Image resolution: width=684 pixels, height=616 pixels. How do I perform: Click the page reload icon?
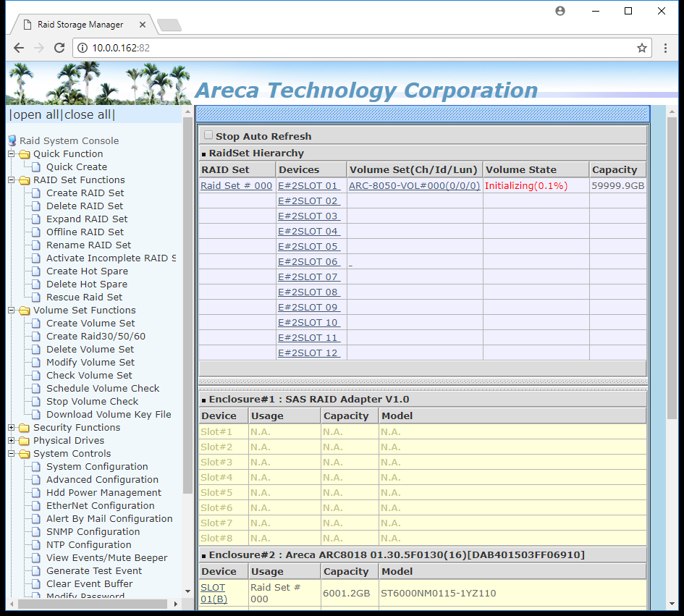(x=59, y=48)
